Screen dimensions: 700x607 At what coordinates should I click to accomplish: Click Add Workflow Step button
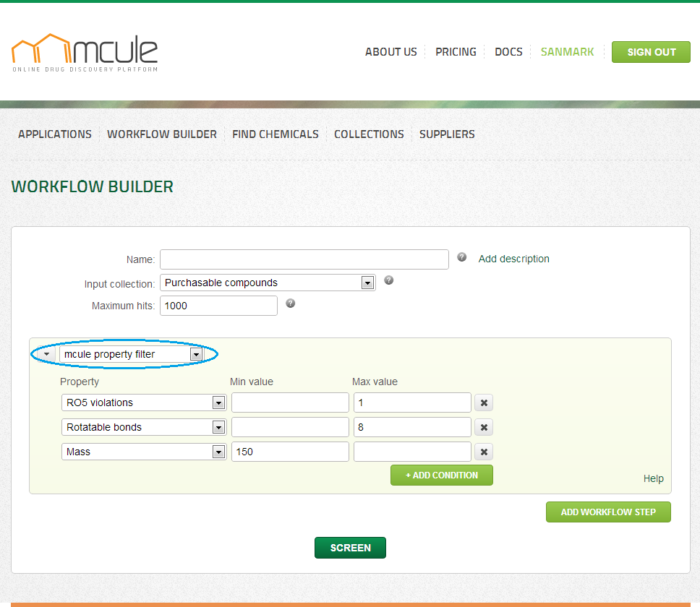(x=608, y=512)
